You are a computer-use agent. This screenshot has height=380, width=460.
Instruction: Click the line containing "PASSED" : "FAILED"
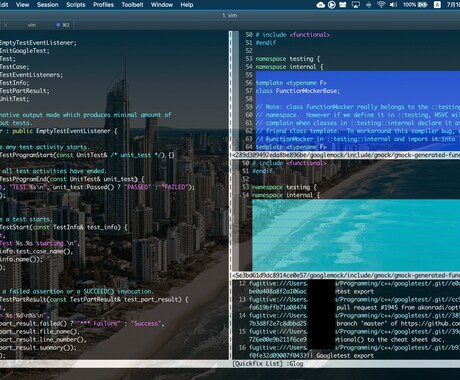tap(97, 187)
